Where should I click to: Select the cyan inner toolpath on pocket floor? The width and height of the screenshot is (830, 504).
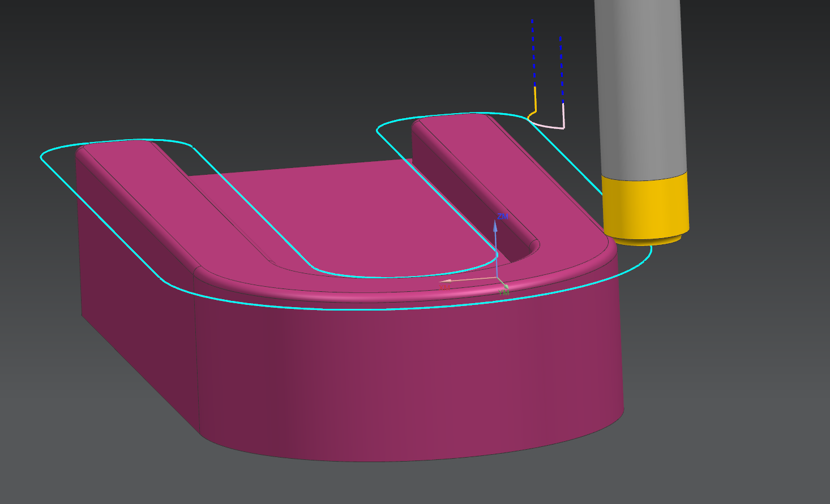click(396, 277)
